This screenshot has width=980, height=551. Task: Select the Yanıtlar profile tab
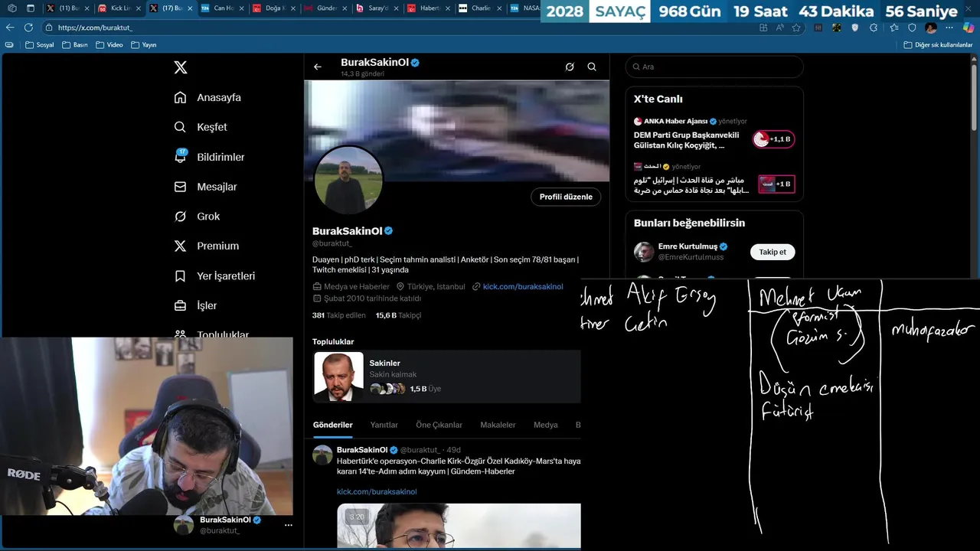click(384, 425)
